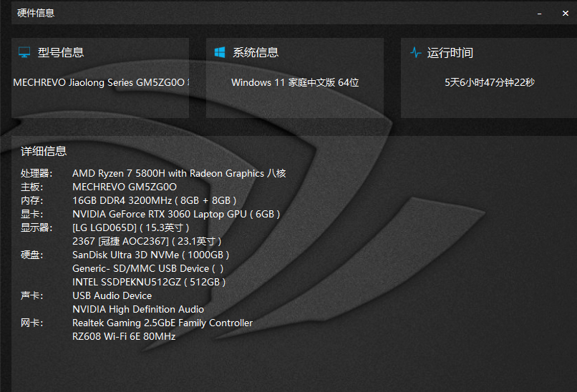Click the 显示器 label
577x392 pixels.
37,227
